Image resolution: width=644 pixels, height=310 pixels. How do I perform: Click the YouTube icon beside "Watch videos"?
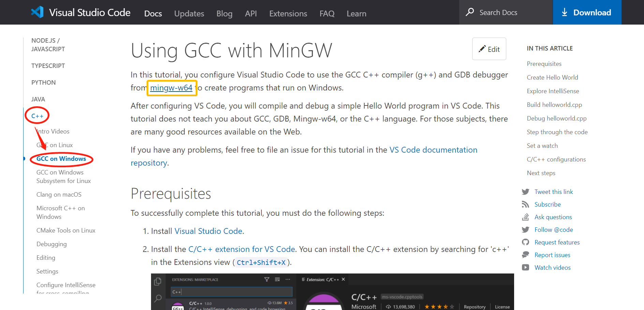(x=526, y=267)
